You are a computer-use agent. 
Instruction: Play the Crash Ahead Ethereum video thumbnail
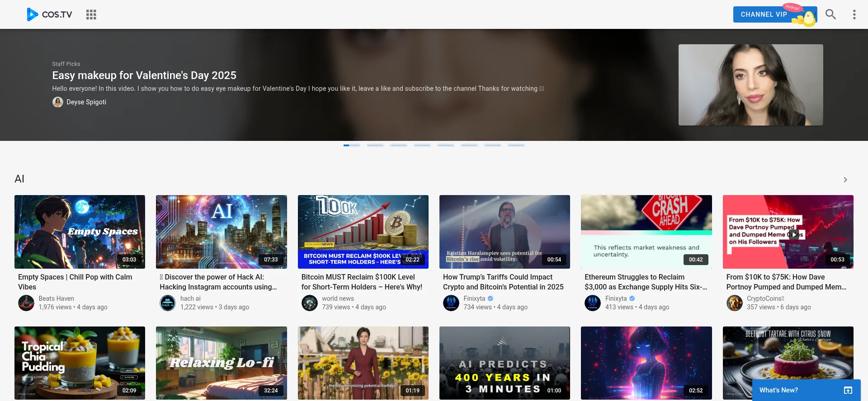[x=646, y=232]
